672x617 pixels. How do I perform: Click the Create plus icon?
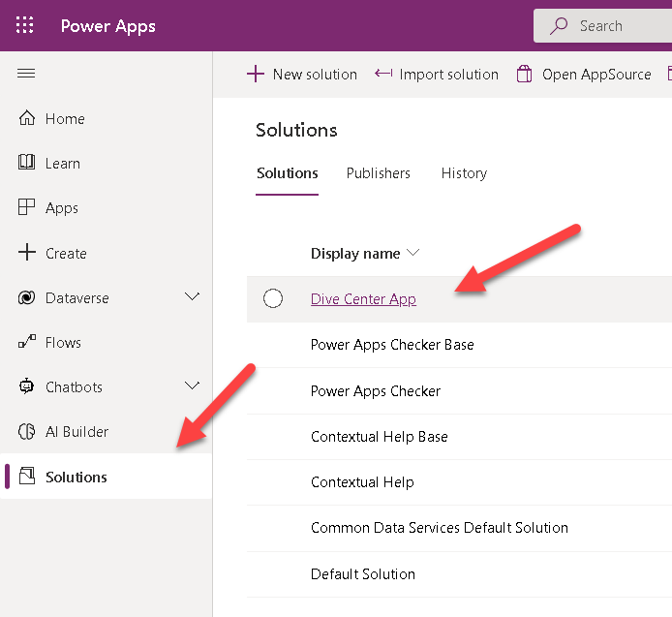(26, 252)
